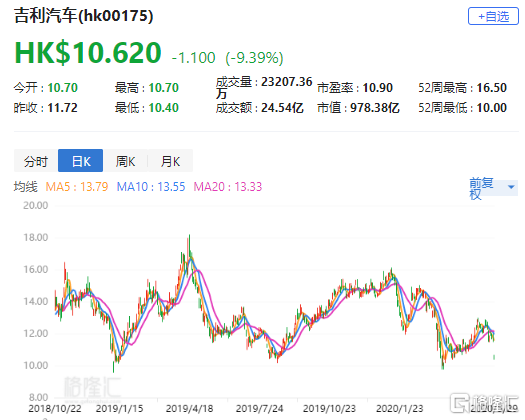Click the 2020/1/23 date axis label
Viewport: 525px width, 420px height.
pos(399,409)
